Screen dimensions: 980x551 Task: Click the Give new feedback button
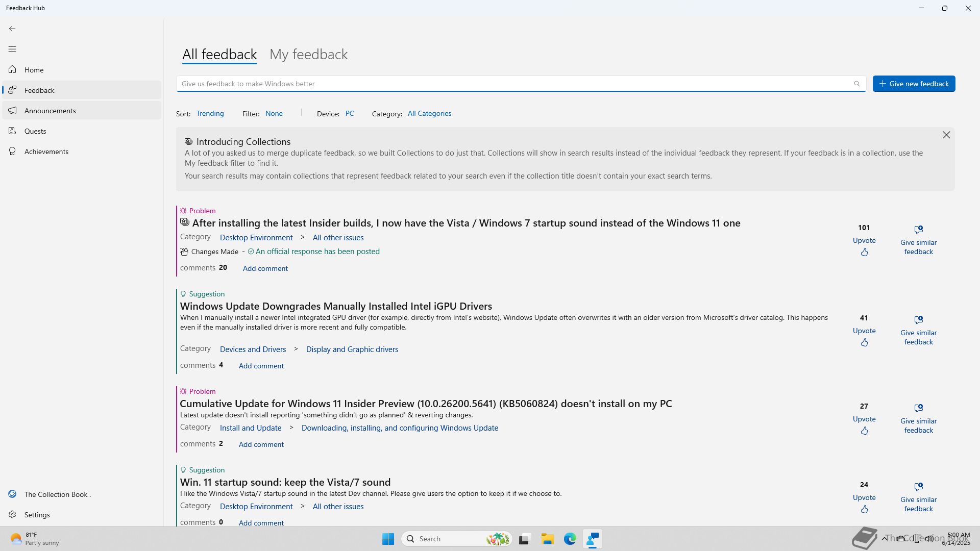pyautogui.click(x=914, y=84)
